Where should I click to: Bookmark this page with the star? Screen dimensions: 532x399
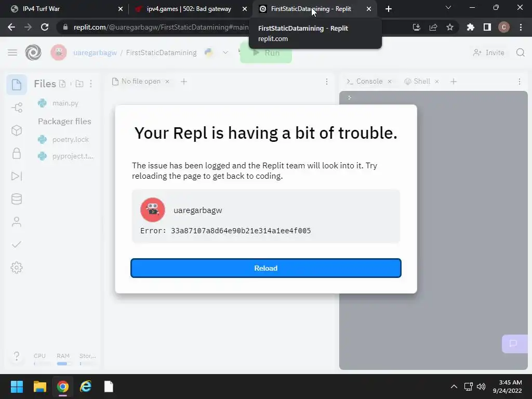[450, 27]
